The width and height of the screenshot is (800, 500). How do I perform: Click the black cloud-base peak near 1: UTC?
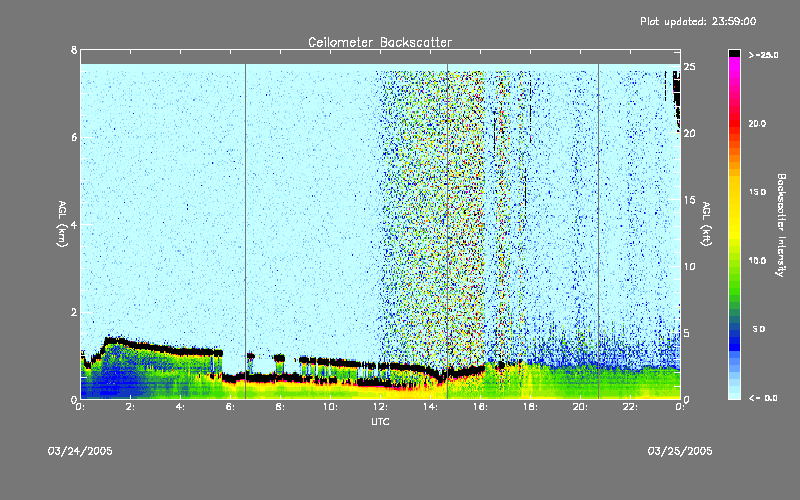tap(113, 340)
